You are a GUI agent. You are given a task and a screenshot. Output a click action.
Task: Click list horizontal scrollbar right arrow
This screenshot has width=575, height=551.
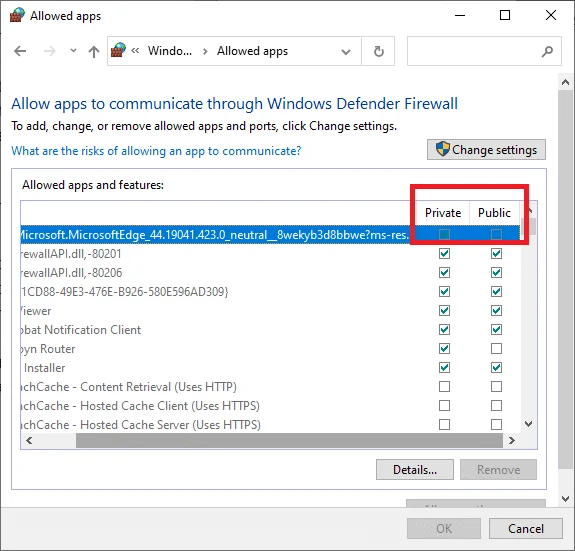[512, 440]
